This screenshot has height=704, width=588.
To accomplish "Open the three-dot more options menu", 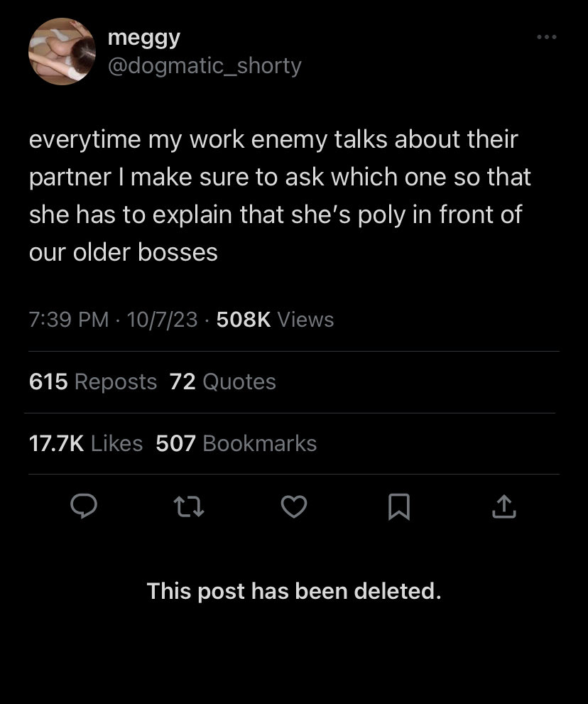I will pos(546,37).
